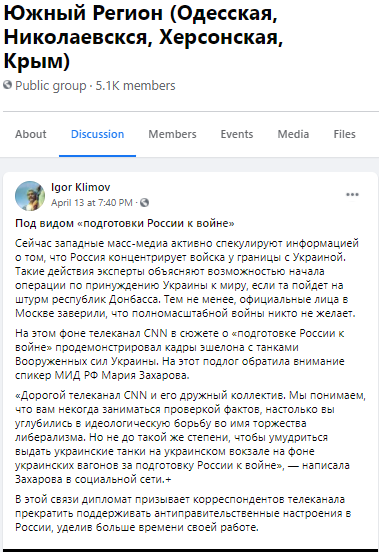This screenshot has width=379, height=552.
Task: Click the April 13 at 7:40 PM timestamp
Action: [x=92, y=203]
